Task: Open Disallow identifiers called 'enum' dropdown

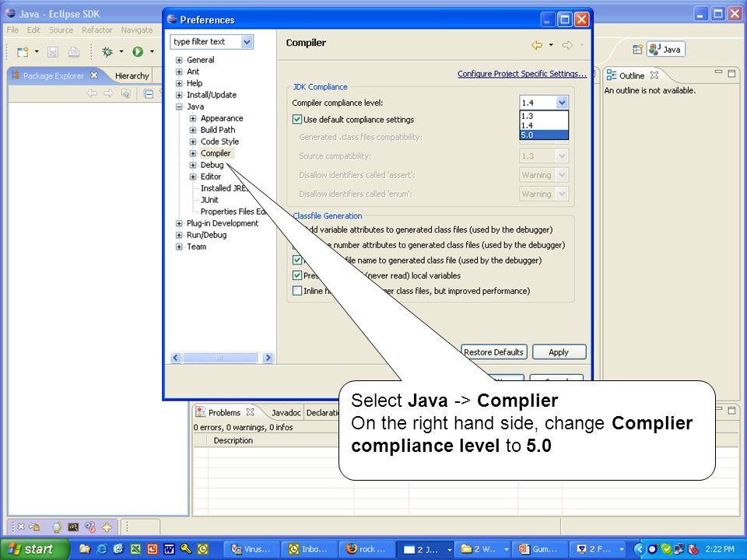Action: click(x=562, y=194)
